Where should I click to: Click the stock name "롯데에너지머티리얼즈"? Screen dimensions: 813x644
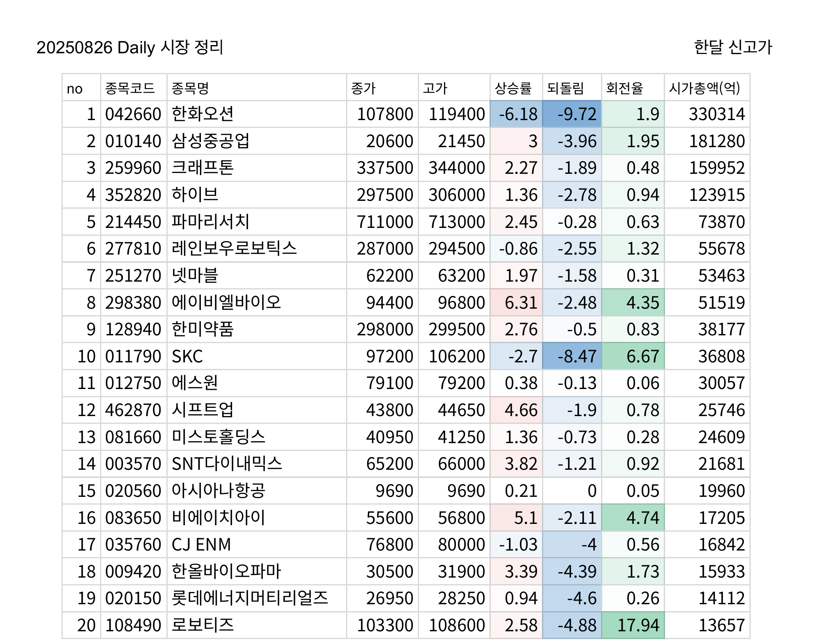(250, 598)
